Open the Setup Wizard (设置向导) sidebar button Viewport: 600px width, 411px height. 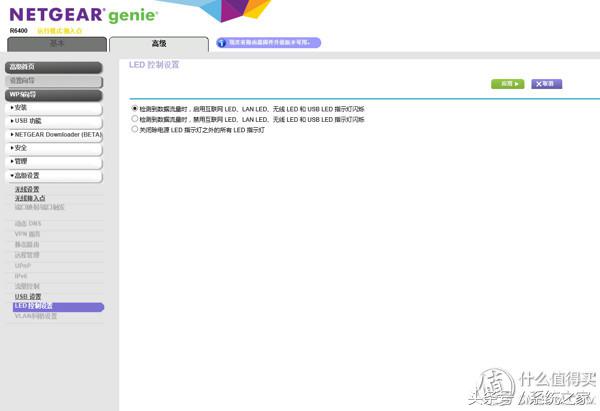(x=54, y=81)
